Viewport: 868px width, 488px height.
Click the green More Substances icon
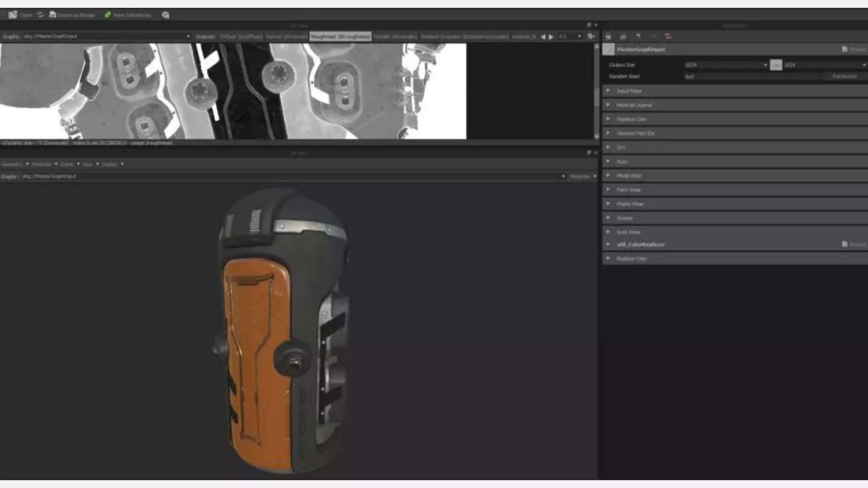(108, 15)
